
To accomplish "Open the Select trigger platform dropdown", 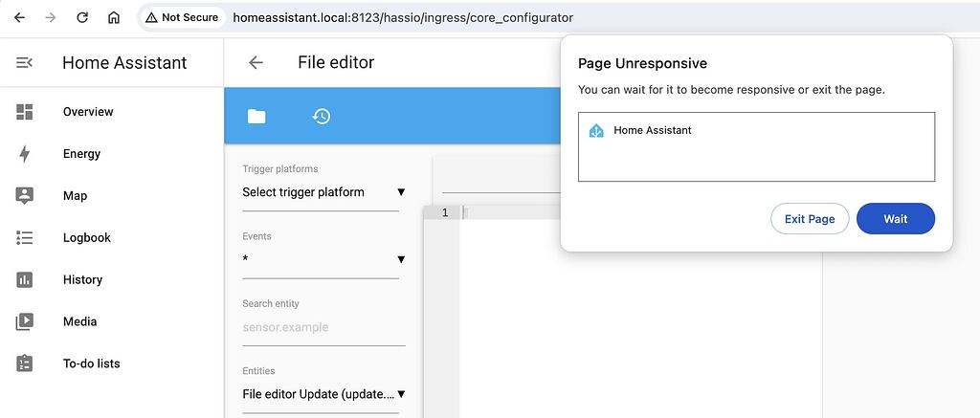I will pos(323,192).
